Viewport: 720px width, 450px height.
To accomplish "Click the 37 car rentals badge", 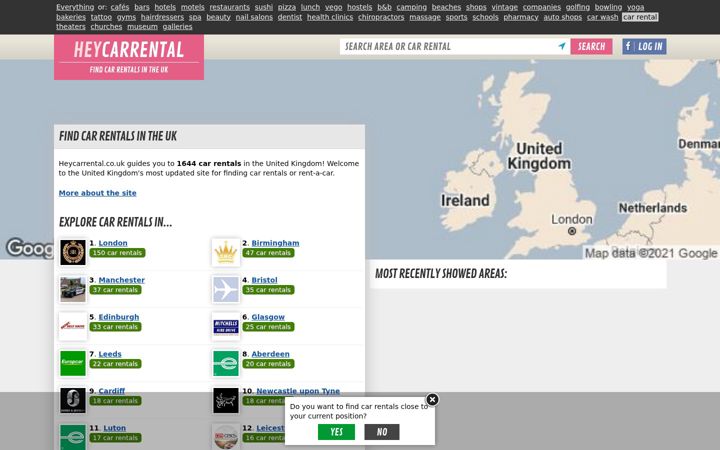I will [x=115, y=290].
